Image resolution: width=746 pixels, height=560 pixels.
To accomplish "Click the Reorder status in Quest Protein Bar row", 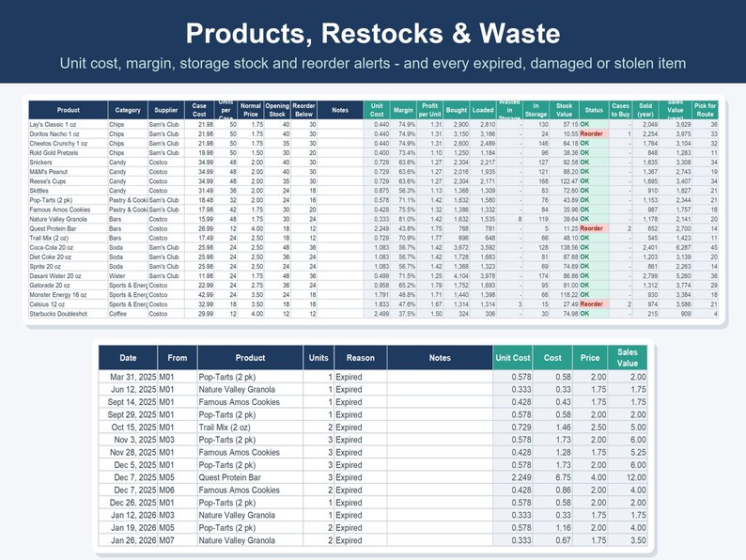I will [x=594, y=228].
